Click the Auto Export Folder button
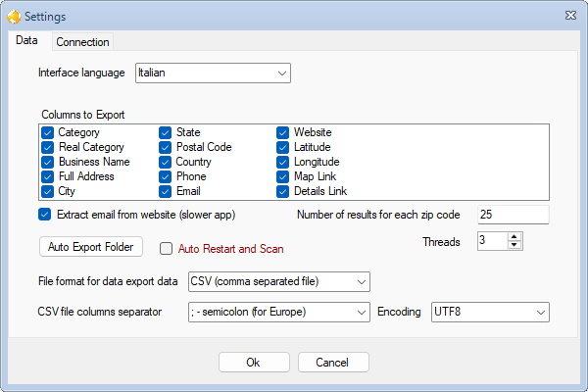This screenshot has height=392, width=588. click(91, 247)
